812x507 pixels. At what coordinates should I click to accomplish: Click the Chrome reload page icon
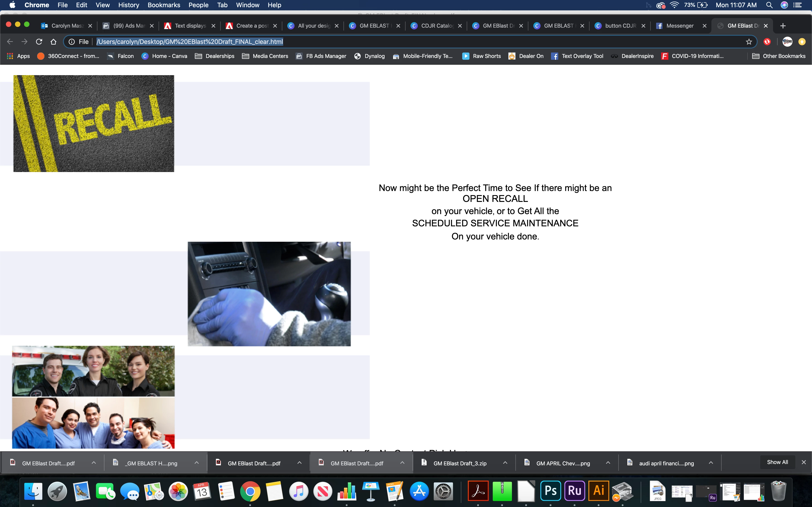click(x=39, y=42)
